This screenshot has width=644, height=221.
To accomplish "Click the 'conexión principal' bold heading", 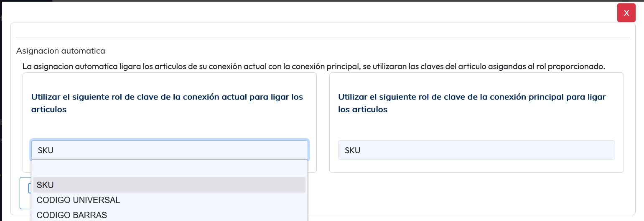I will tap(471, 97).
